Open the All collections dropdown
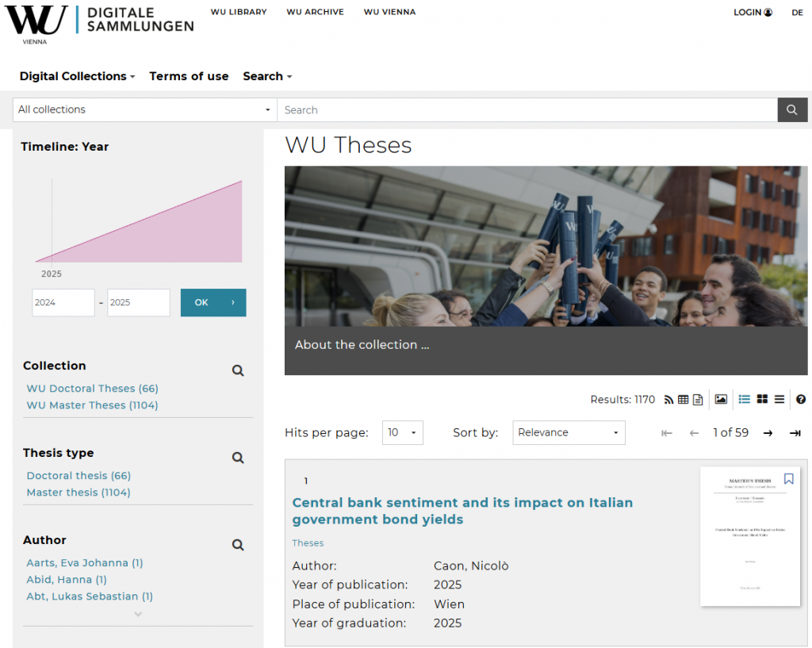The width and height of the screenshot is (812, 648). click(144, 110)
